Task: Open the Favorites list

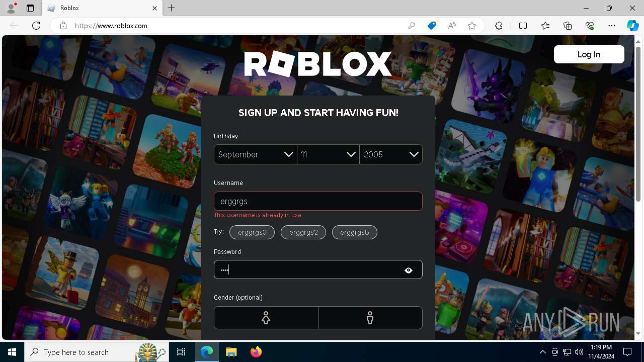Action: [x=545, y=26]
